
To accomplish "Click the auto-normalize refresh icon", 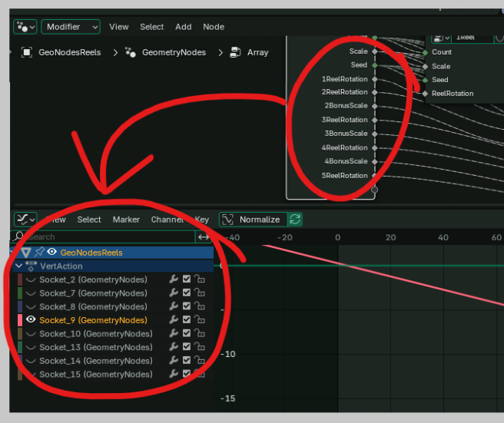I will pyautogui.click(x=295, y=220).
